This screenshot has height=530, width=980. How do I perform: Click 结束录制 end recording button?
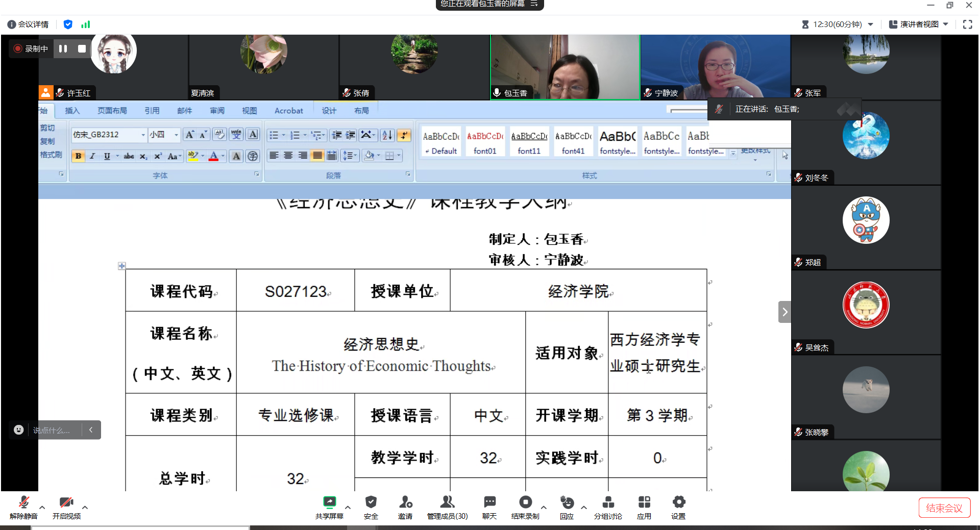(x=525, y=503)
